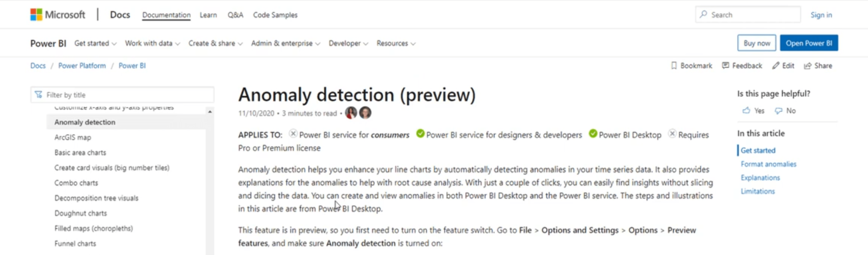The image size is (868, 255).
Task: Open Create card visuals article
Action: tap(112, 167)
